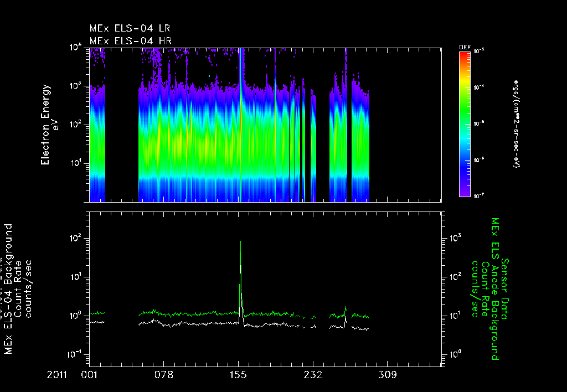Click the green 'Sensor Data' label

[x=505, y=289]
